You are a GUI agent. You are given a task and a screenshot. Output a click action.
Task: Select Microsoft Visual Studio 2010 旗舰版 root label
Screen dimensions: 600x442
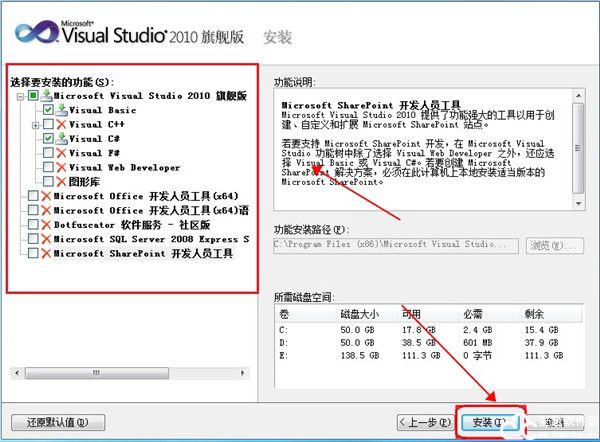(150, 96)
